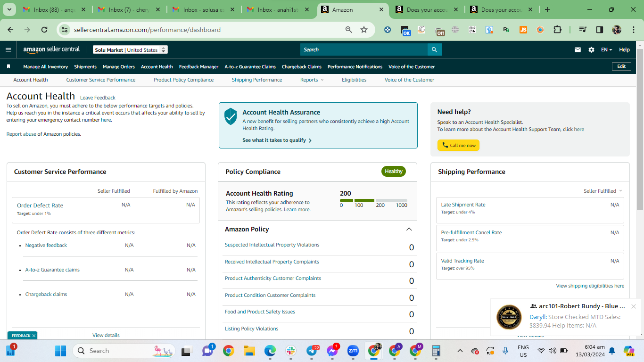The image size is (644, 362).
Task: Click the Edit button on the favorites bar
Action: pyautogui.click(x=621, y=66)
